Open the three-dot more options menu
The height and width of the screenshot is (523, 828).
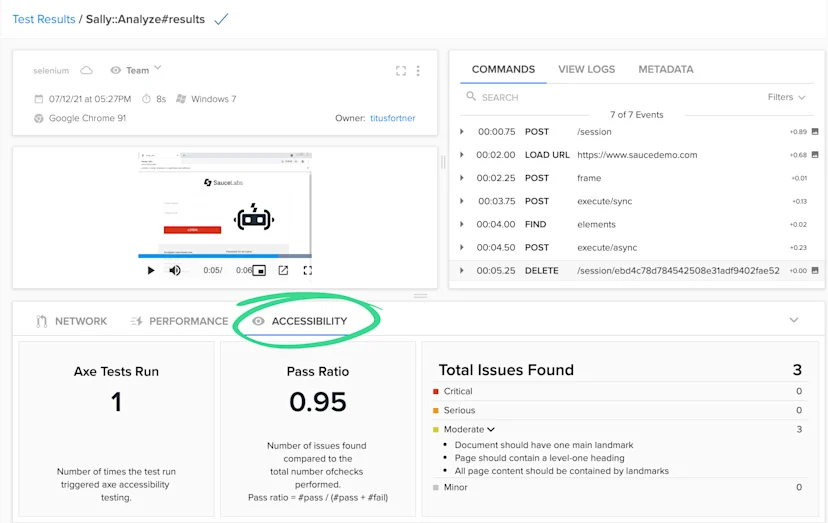[418, 71]
